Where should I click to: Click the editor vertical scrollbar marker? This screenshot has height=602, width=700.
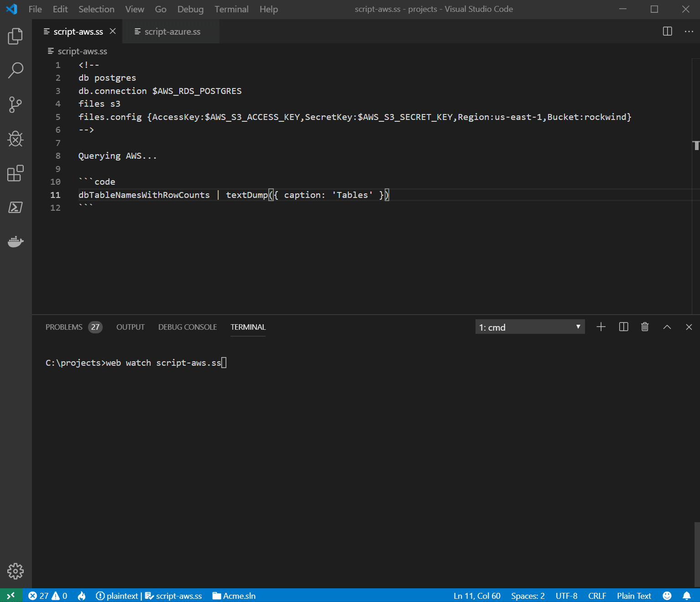[x=696, y=145]
